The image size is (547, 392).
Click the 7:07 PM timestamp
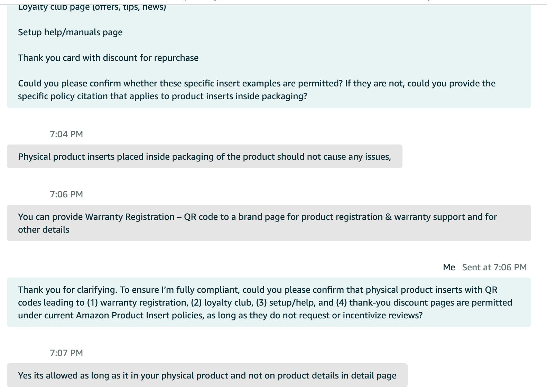pos(66,353)
